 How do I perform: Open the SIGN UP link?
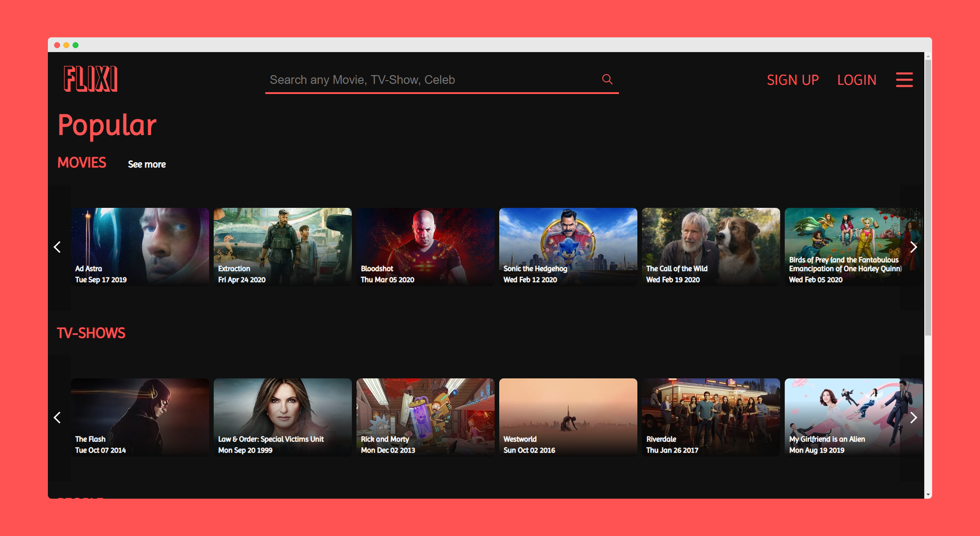pos(793,80)
